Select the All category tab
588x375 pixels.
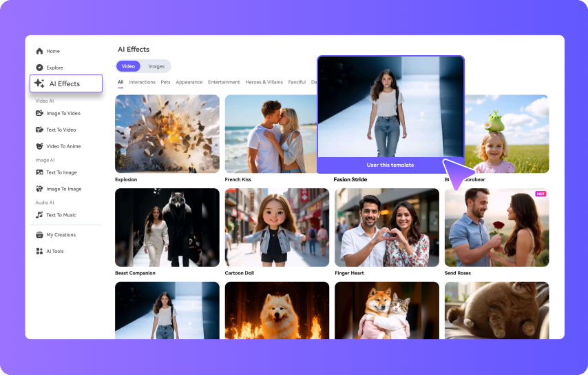coord(120,82)
